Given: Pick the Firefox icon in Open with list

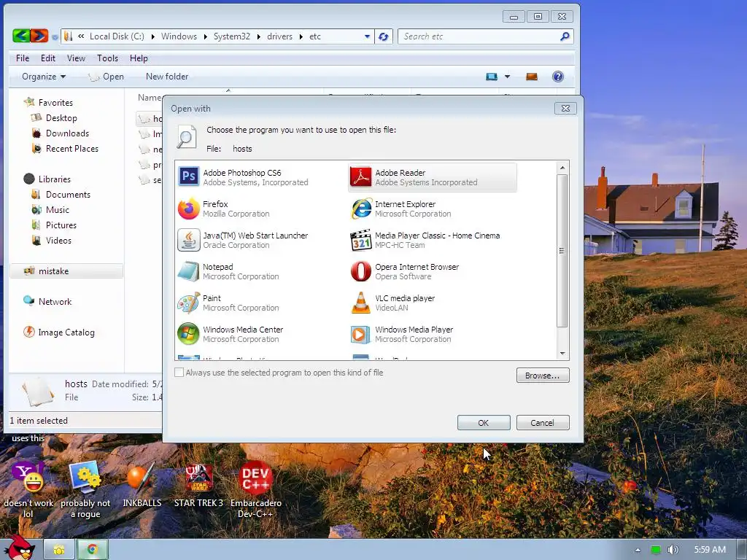Looking at the screenshot, I should [x=189, y=208].
